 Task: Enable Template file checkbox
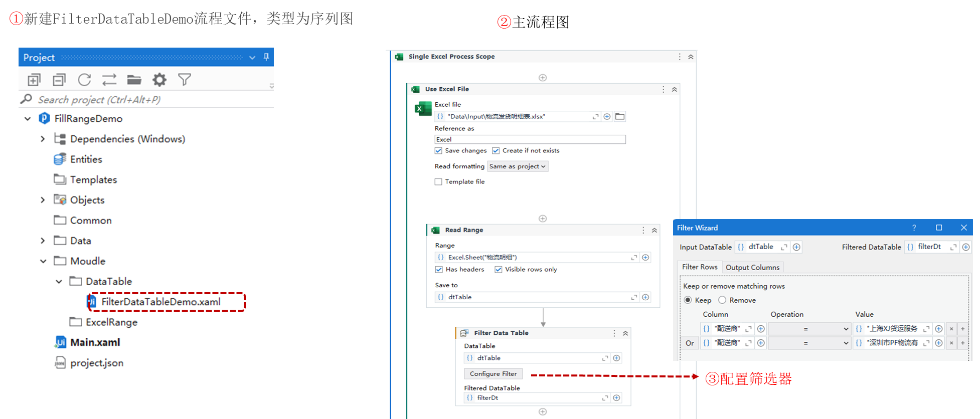pyautogui.click(x=438, y=182)
